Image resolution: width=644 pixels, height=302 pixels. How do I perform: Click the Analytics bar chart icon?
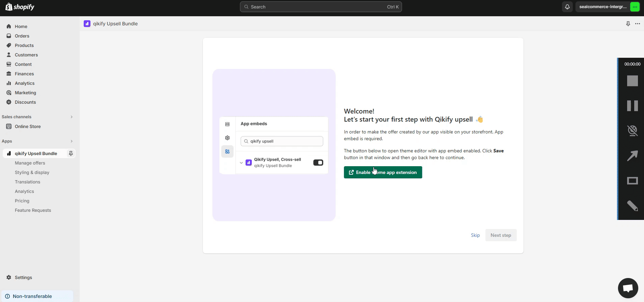coord(9,83)
